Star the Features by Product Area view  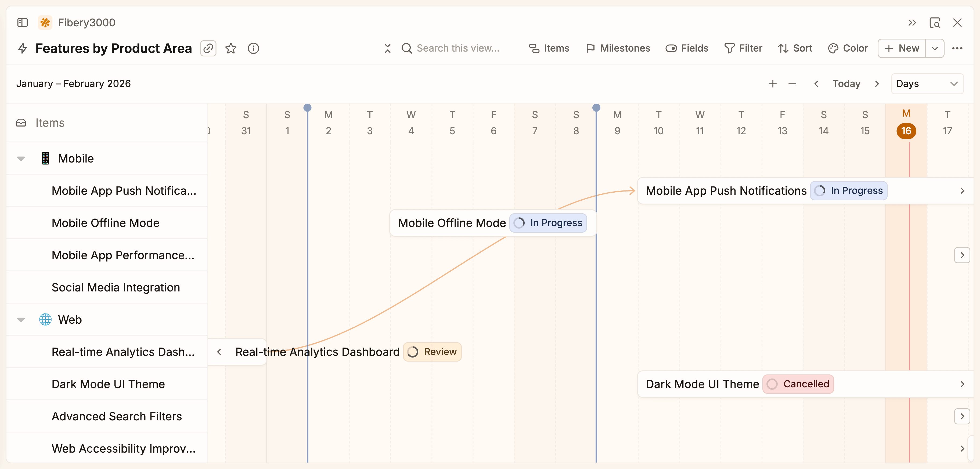(x=230, y=48)
